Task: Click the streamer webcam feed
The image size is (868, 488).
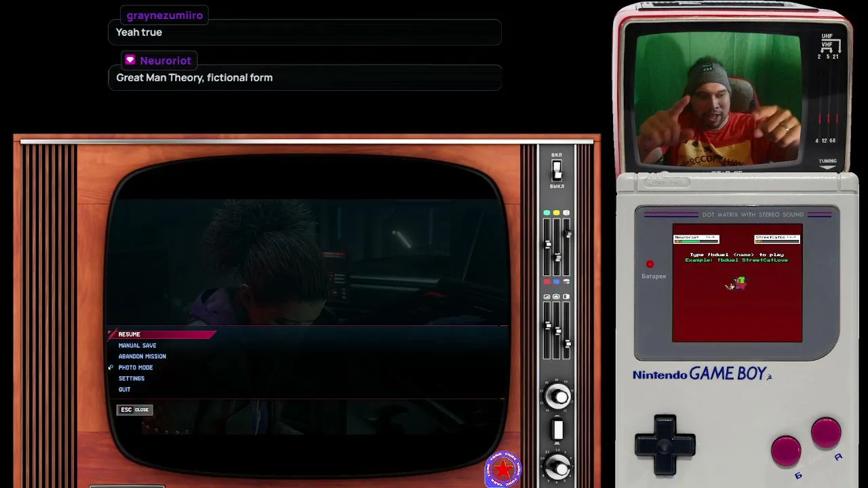Action: 717,98
